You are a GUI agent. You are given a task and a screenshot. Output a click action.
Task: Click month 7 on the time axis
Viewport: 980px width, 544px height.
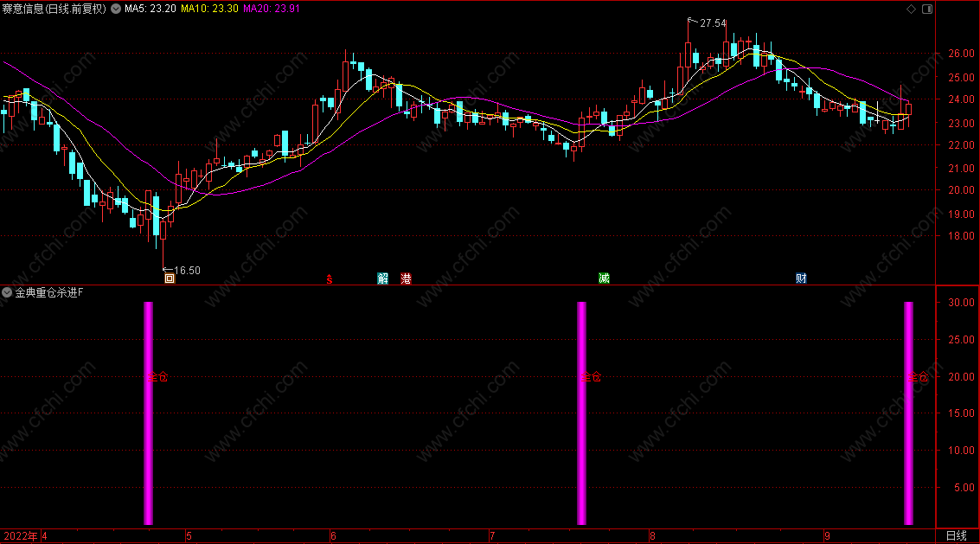[x=492, y=536]
